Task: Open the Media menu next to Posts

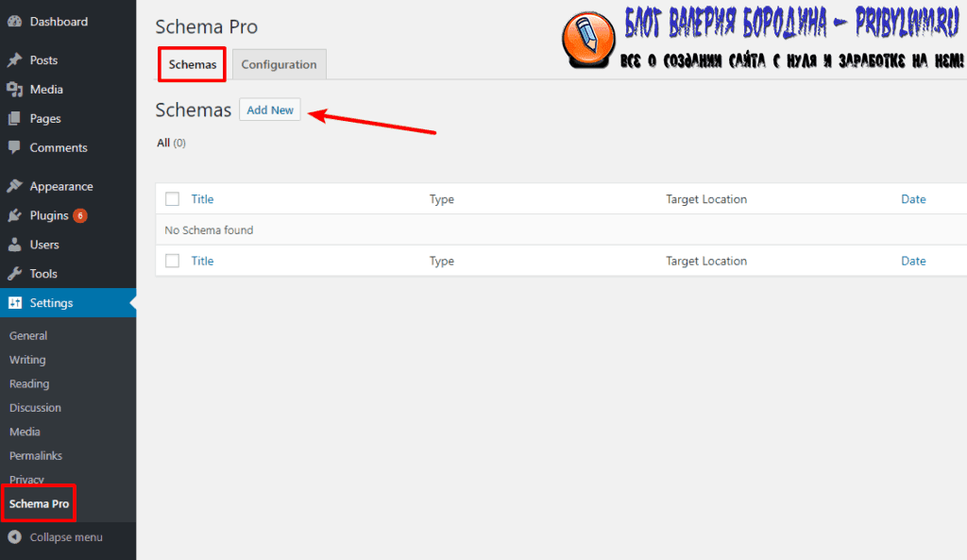Action: coord(46,90)
